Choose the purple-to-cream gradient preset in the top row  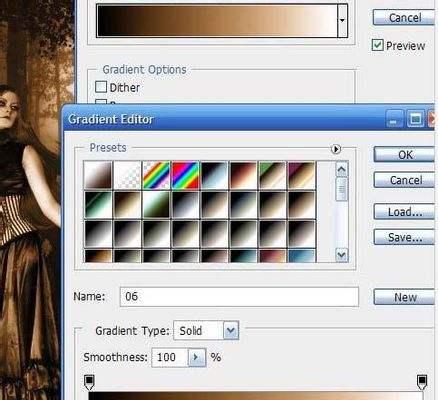[302, 175]
